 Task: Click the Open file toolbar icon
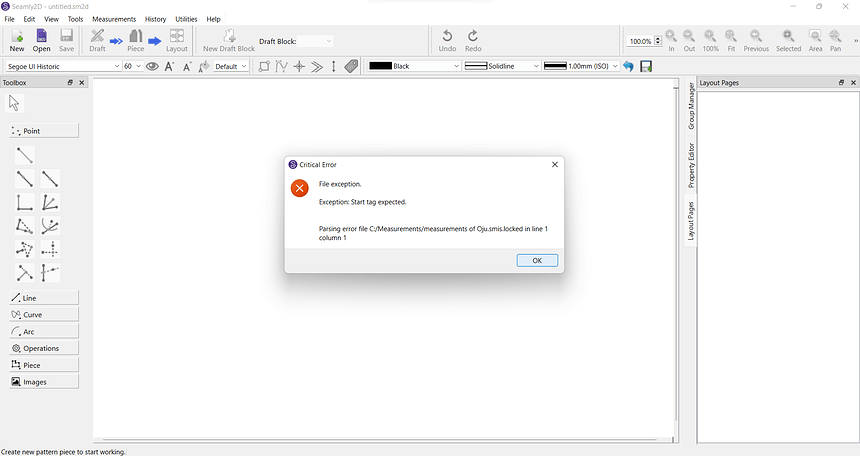pos(41,36)
